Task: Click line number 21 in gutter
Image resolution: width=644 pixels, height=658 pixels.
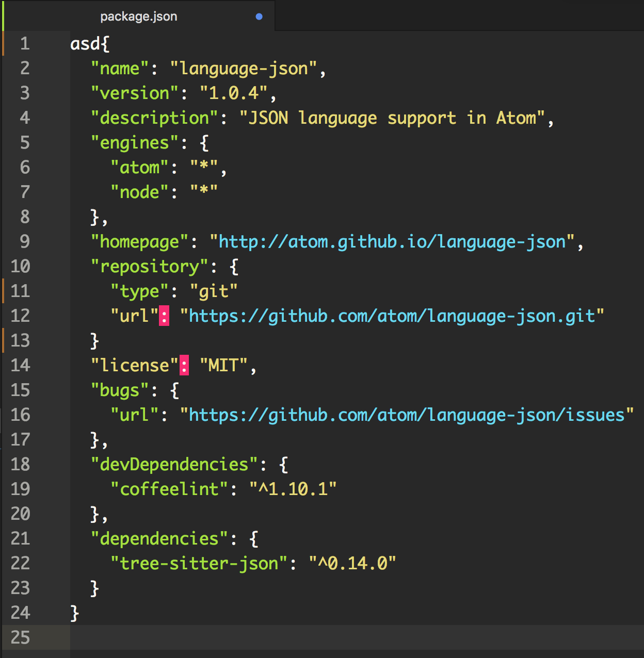Action: point(21,539)
